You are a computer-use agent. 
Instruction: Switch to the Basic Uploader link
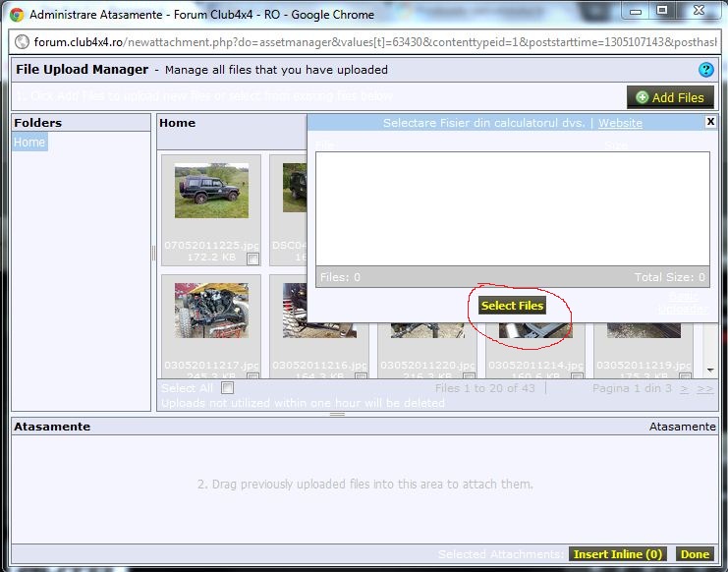point(683,303)
